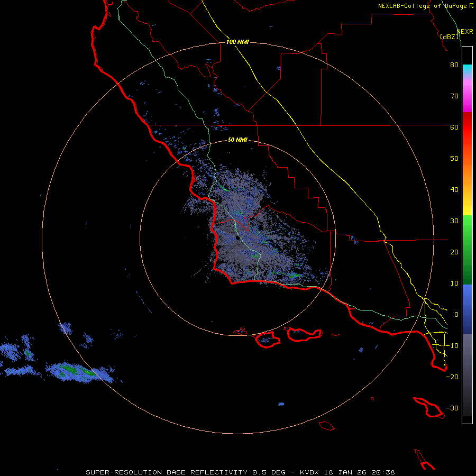Click the 80 value on dBZ scale
Viewport: 476px width, 476px height.
[454, 65]
